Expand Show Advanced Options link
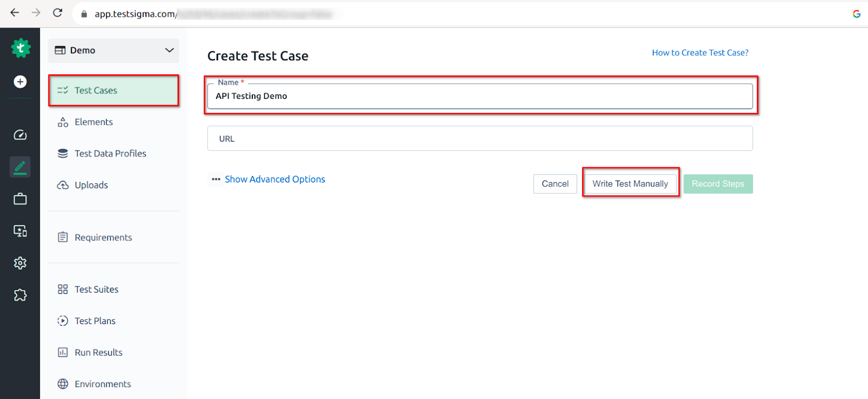 [275, 179]
